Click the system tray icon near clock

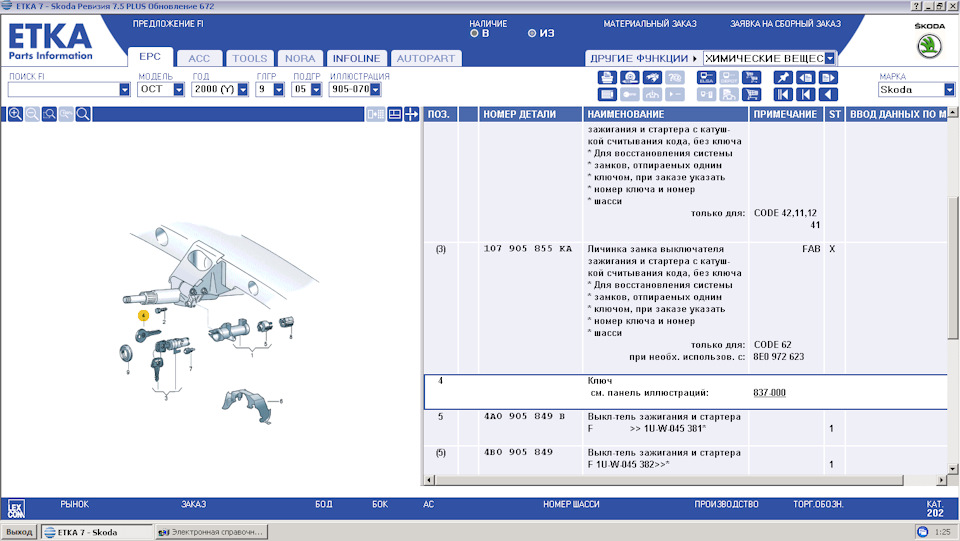click(923, 532)
